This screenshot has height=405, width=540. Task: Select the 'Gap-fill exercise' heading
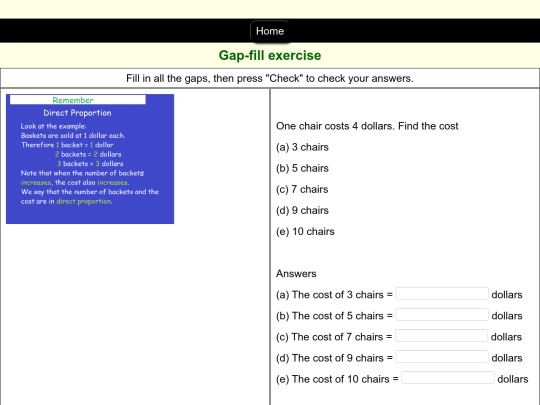click(x=270, y=55)
